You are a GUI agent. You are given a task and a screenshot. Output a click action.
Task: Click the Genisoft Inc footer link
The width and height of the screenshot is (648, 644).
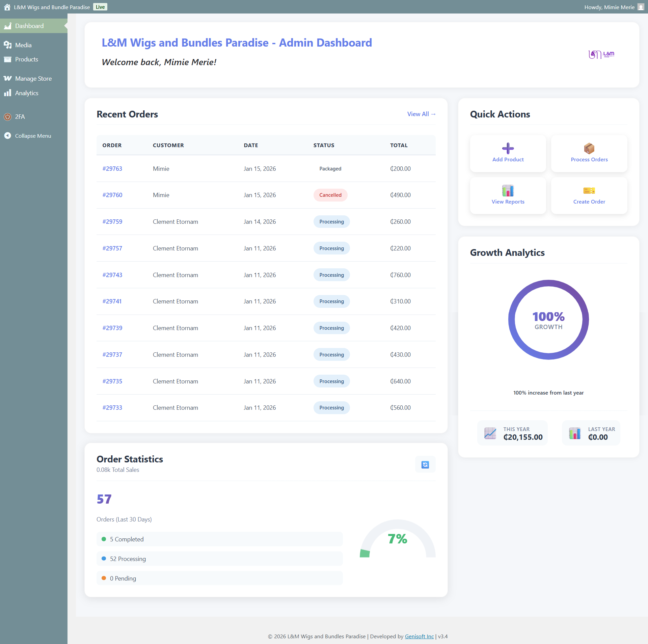pos(419,636)
